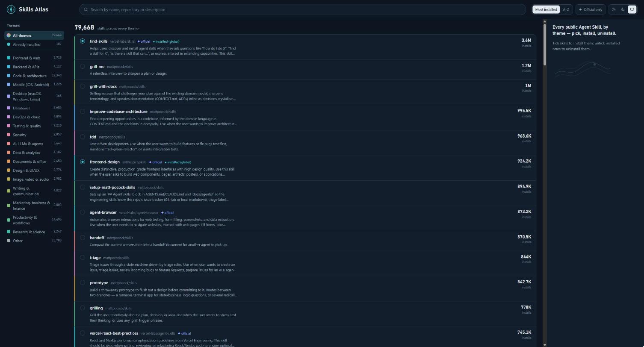Click the scroll up arrow of list scrollbar
This screenshot has height=347, width=644.
pos(545,21)
